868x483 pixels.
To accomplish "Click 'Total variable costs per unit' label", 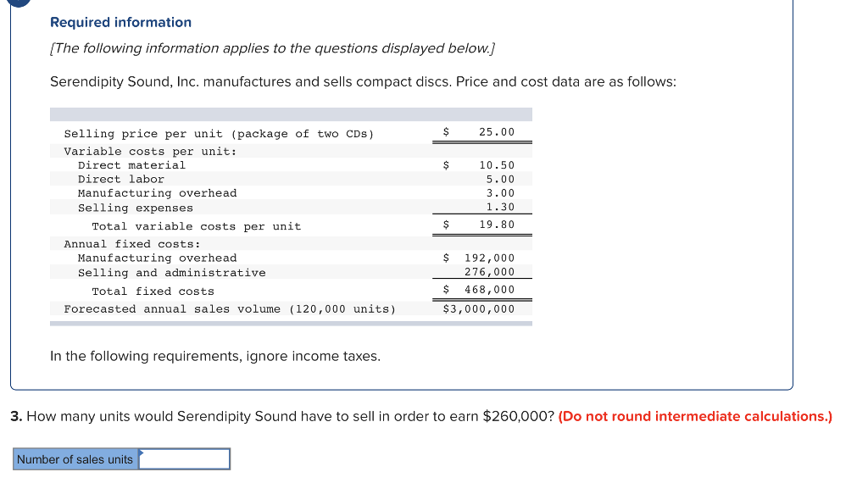I will pos(197,226).
